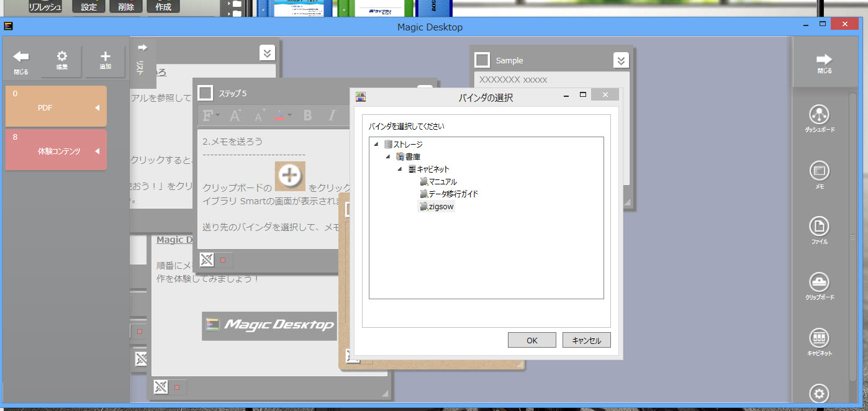Open クリップボード in right sidebar
Screen dimensions: 868x411
coord(820,286)
